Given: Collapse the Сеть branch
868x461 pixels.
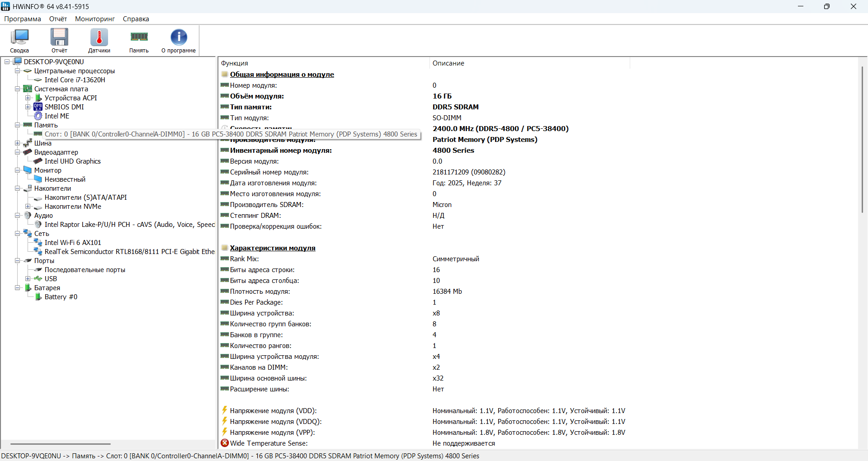Looking at the screenshot, I should click(18, 233).
